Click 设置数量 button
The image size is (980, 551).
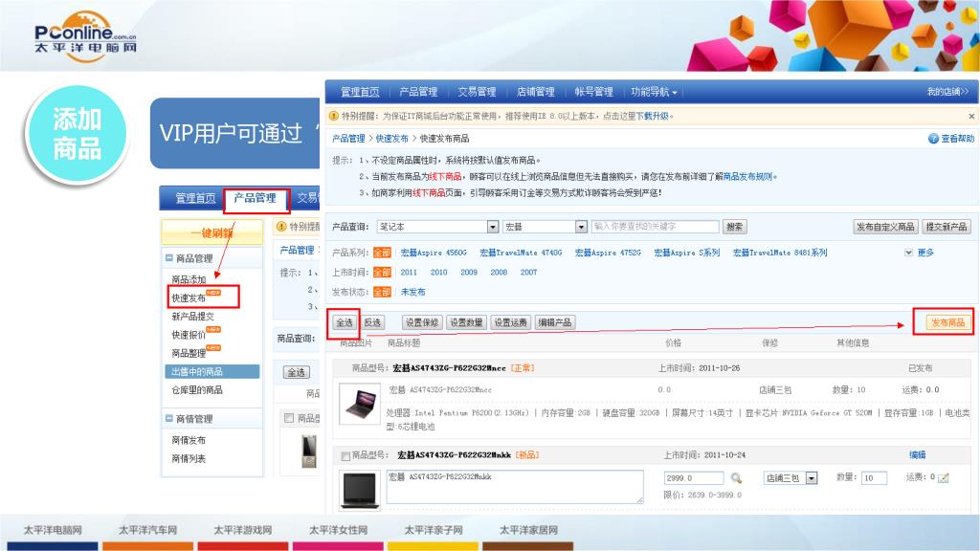tap(466, 323)
